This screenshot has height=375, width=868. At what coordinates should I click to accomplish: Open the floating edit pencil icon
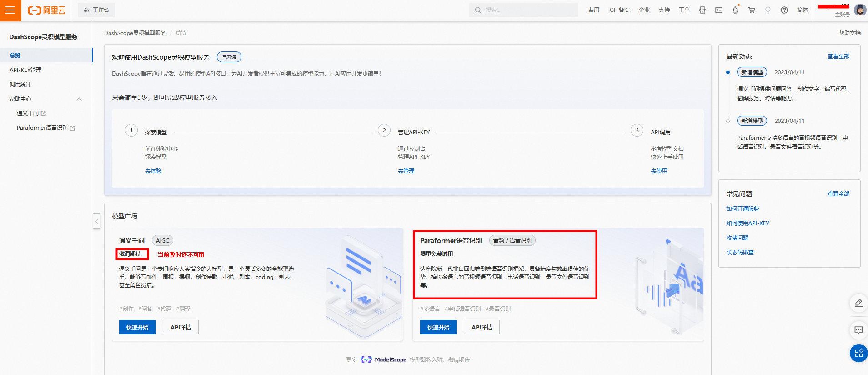pos(858,303)
